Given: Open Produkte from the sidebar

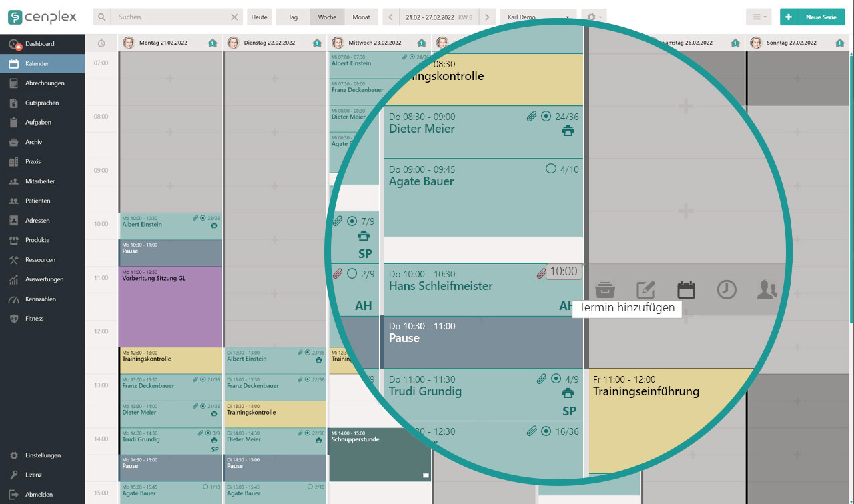Looking at the screenshot, I should pos(43,240).
